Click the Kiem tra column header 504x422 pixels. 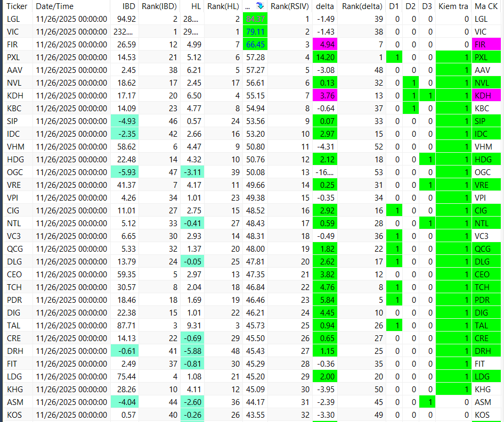[453, 6]
